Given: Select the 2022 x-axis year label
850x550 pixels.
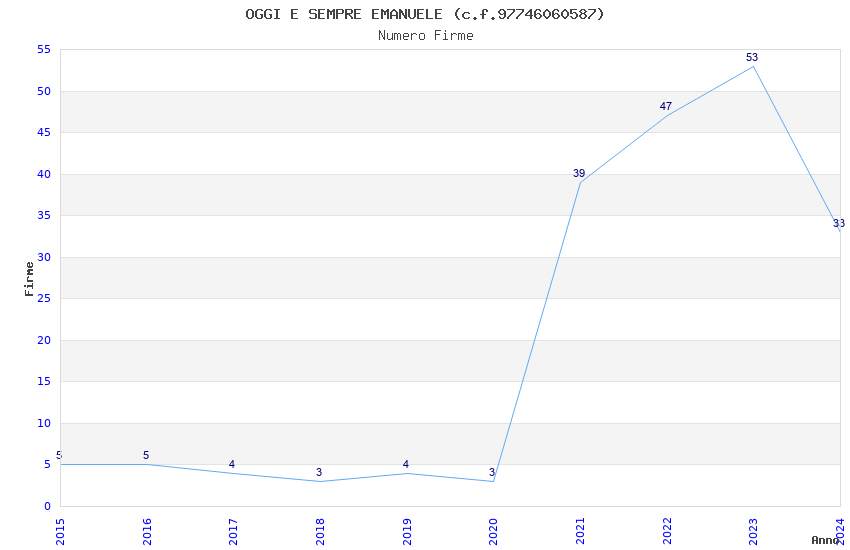Looking at the screenshot, I should click(667, 532).
